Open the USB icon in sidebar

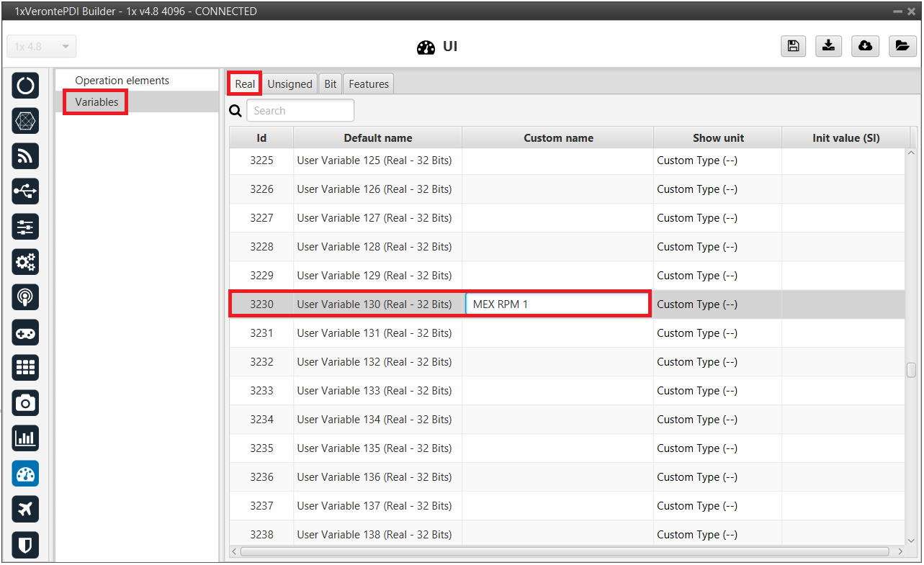tap(26, 191)
